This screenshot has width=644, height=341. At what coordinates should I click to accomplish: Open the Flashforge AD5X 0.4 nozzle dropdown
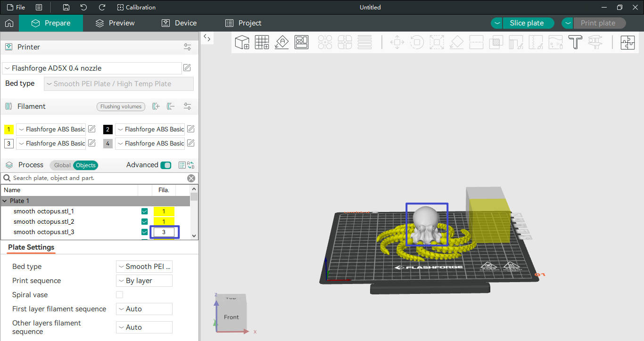[92, 68]
